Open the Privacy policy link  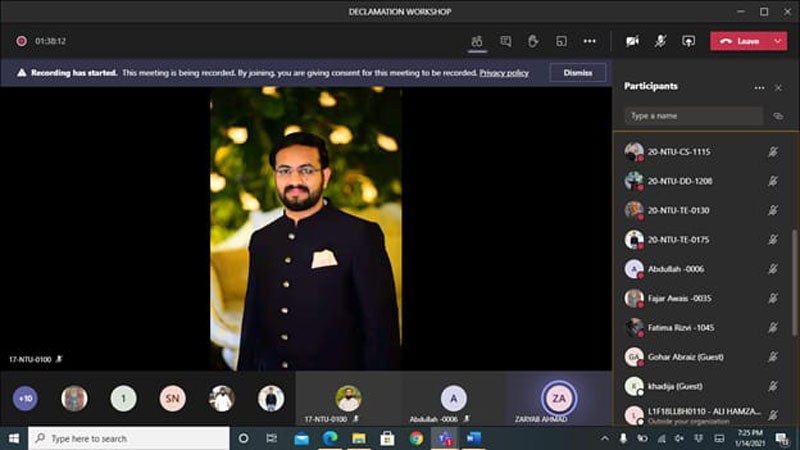(x=504, y=73)
